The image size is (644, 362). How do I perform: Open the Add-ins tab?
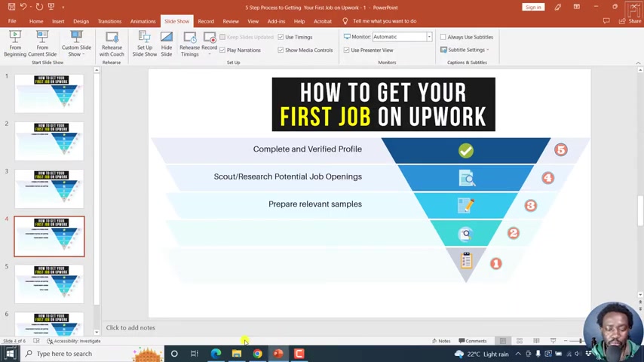coord(276,21)
